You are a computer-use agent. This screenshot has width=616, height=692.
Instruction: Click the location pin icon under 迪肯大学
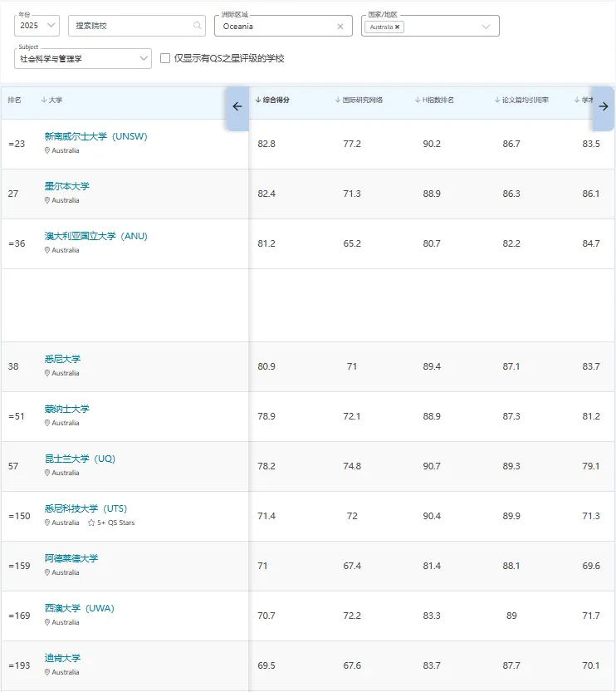pos(47,673)
